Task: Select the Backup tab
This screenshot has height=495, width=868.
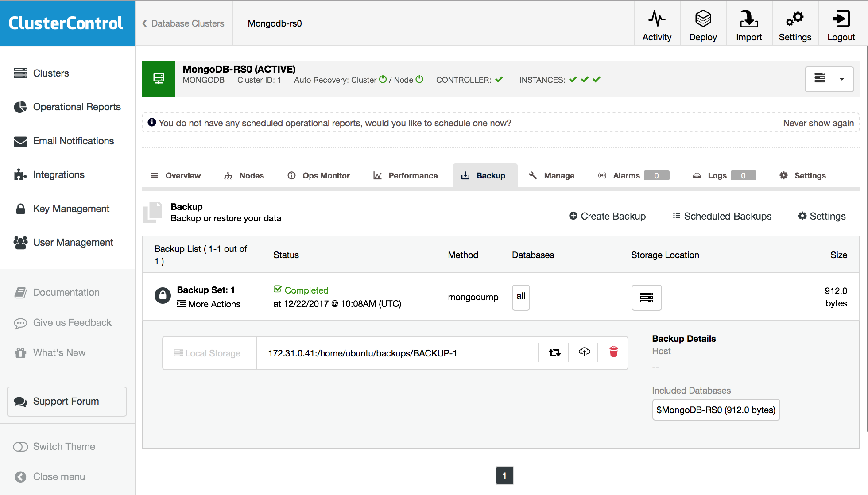Action: 485,176
